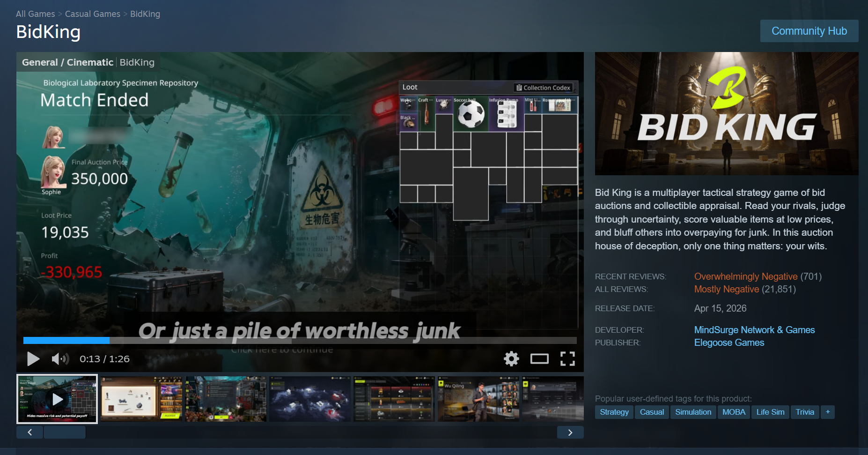
Task: Select the first trailer video thumbnail
Action: 57,399
